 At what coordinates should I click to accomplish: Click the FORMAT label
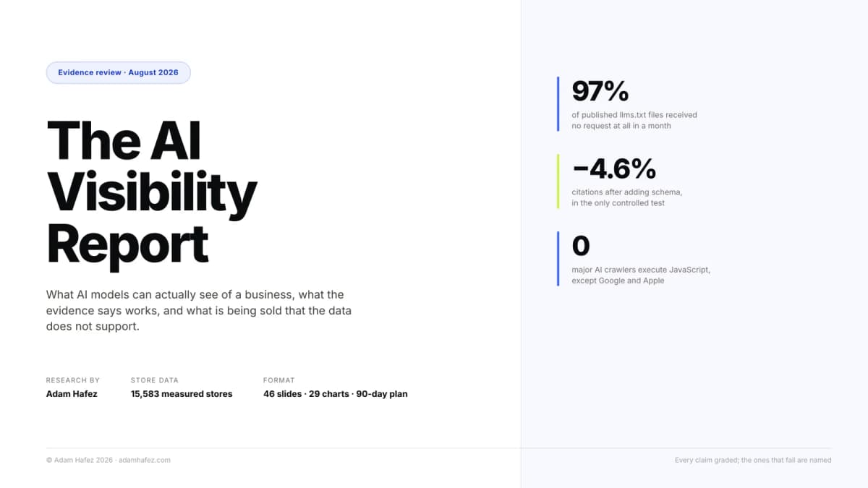pyautogui.click(x=279, y=380)
